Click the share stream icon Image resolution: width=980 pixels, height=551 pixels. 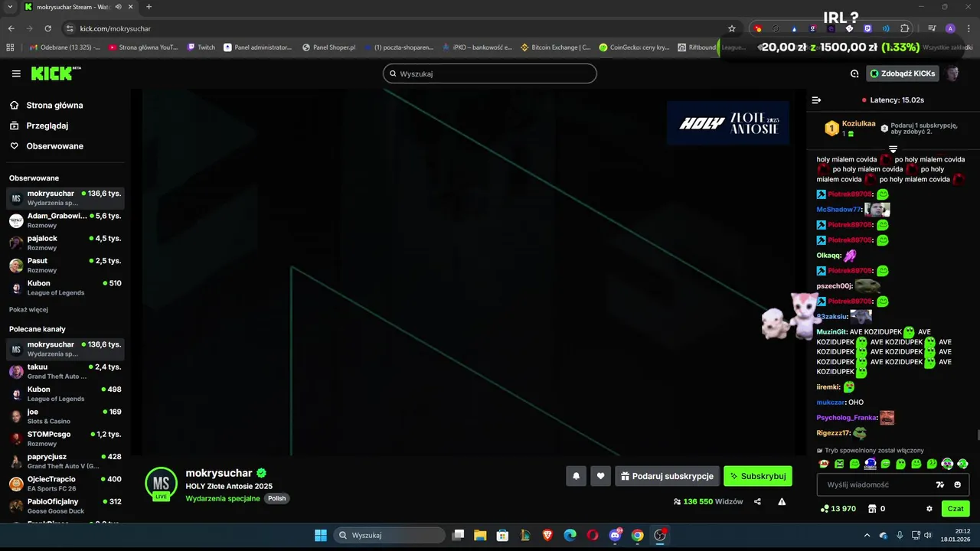tap(757, 502)
